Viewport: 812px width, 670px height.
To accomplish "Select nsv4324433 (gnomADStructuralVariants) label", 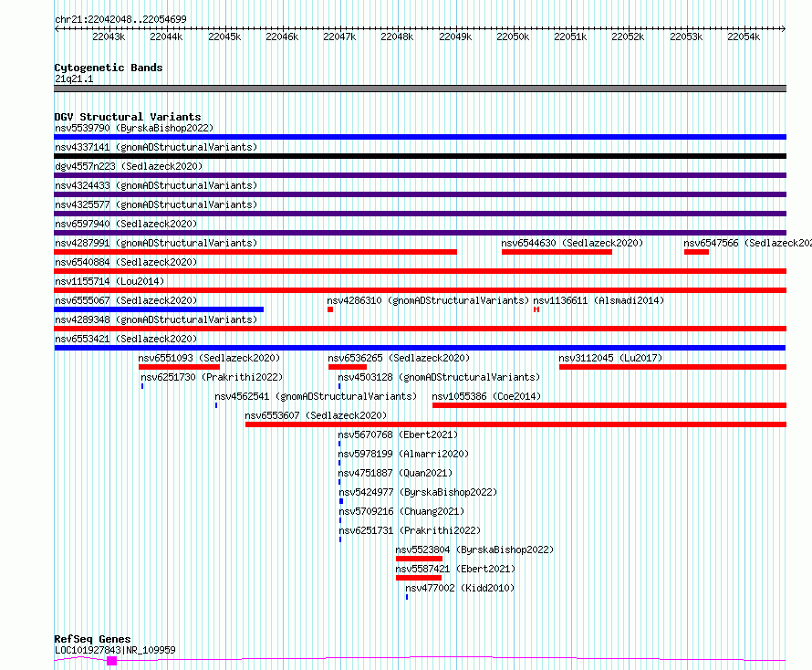I will [x=156, y=185].
